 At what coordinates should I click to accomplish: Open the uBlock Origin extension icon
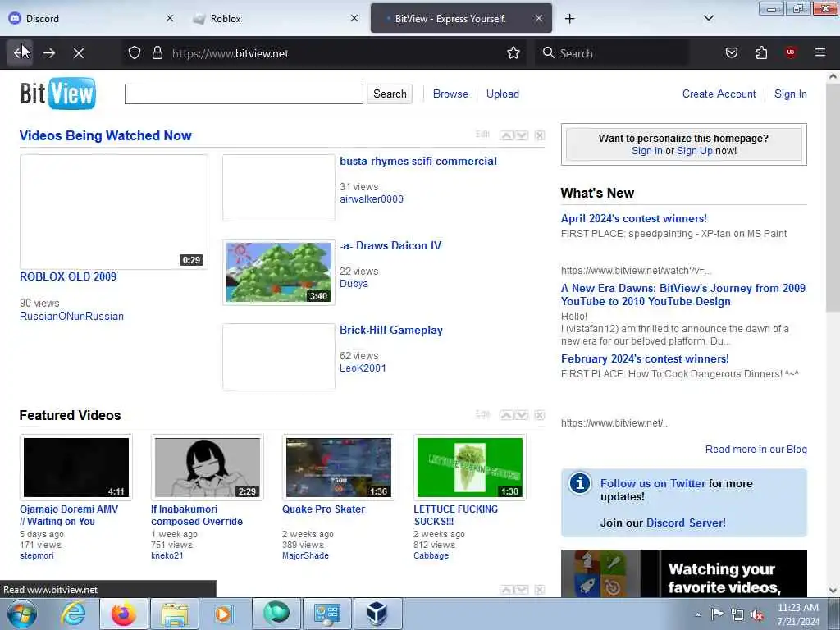click(x=791, y=52)
